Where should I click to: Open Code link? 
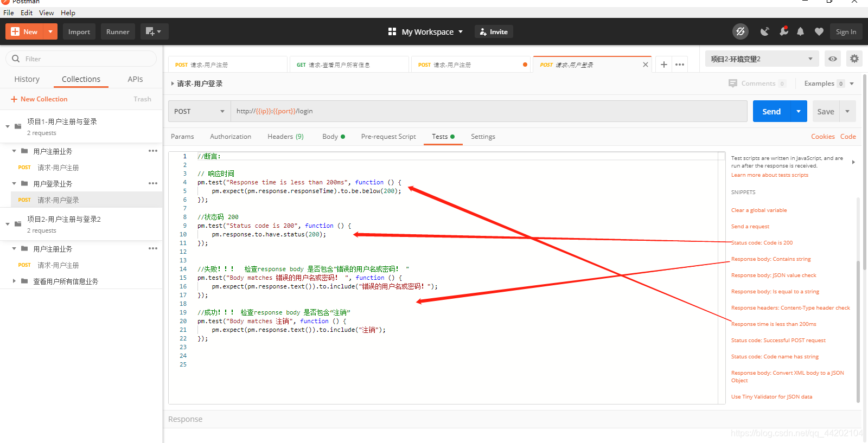(848, 137)
